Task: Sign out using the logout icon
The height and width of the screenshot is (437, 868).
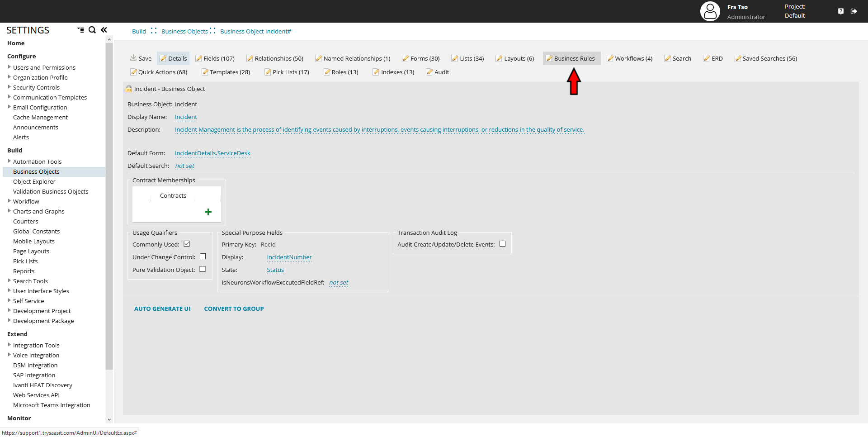Action: [x=854, y=11]
